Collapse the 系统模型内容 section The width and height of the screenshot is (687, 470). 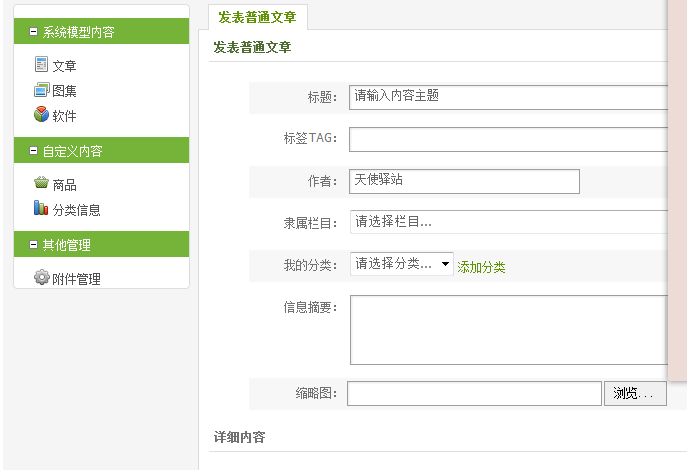(x=34, y=32)
